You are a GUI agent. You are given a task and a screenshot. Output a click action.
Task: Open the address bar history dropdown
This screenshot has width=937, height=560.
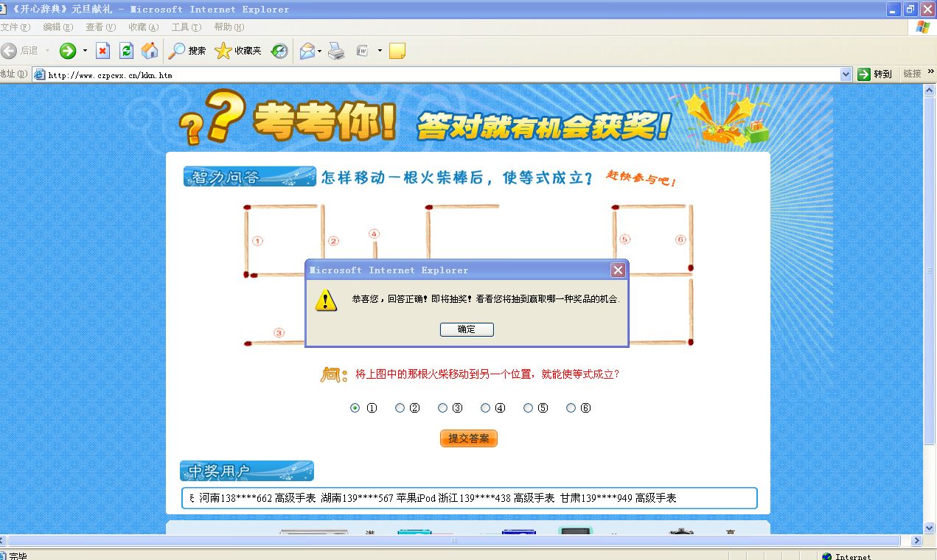(x=846, y=73)
